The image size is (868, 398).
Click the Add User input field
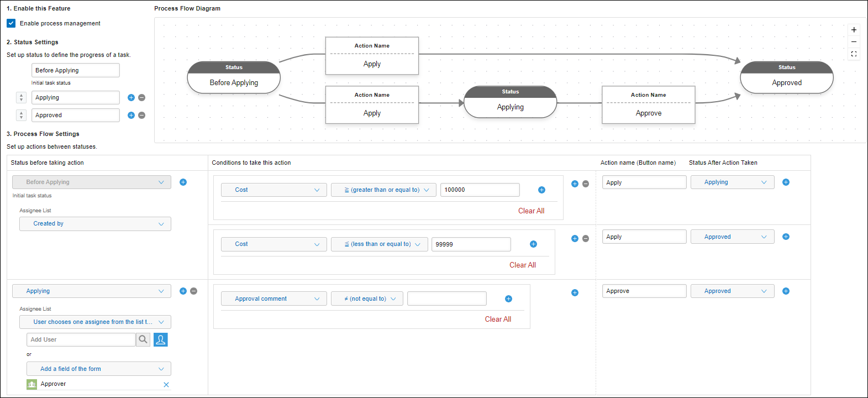(81, 339)
